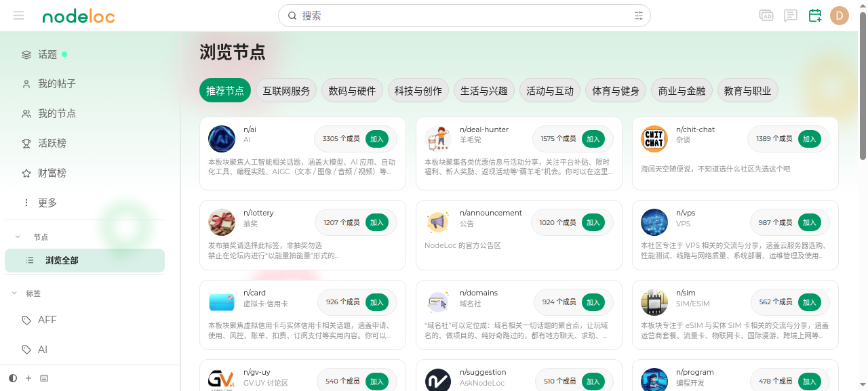Viewport: 868px width, 391px height.
Task: Join the n/suggestion node
Action: pyautogui.click(x=593, y=382)
